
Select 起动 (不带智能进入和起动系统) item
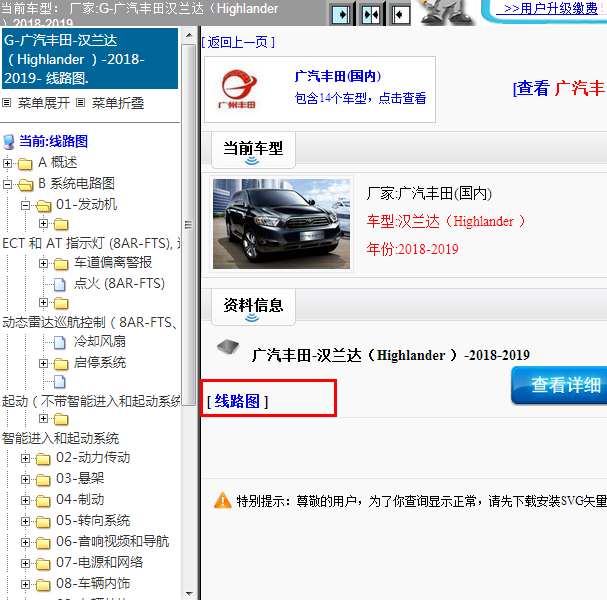91,401
